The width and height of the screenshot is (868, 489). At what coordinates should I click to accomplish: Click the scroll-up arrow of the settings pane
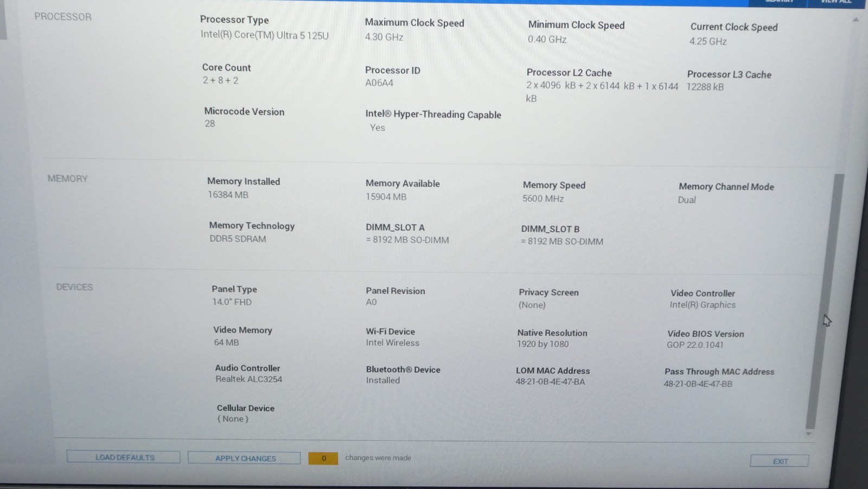pyautogui.click(x=856, y=20)
